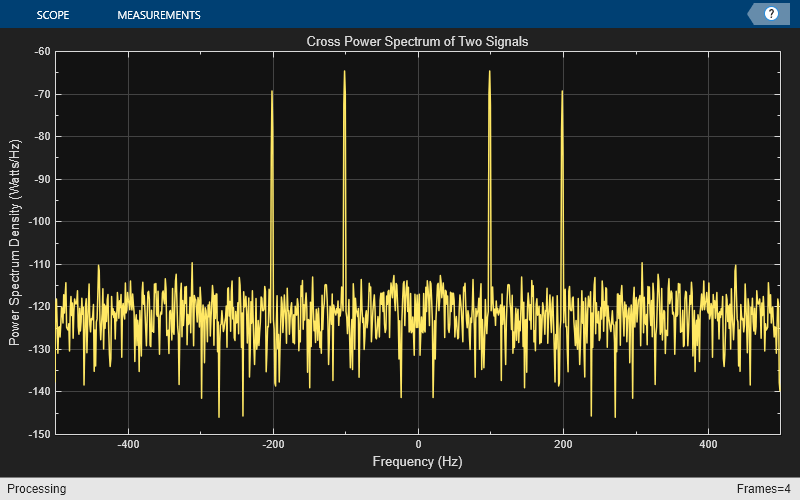The height and width of the screenshot is (500, 800).
Task: Click the 400 x-axis tick label
Action: pos(708,444)
